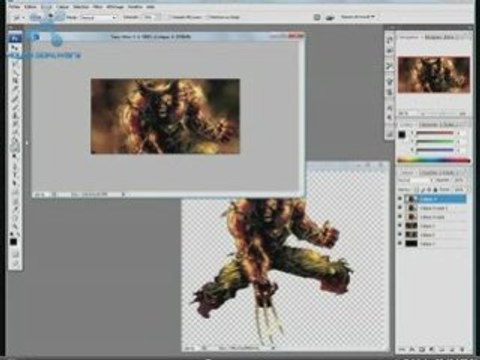Open the Aide menu
The height and width of the screenshot is (360, 480).
click(x=150, y=6)
